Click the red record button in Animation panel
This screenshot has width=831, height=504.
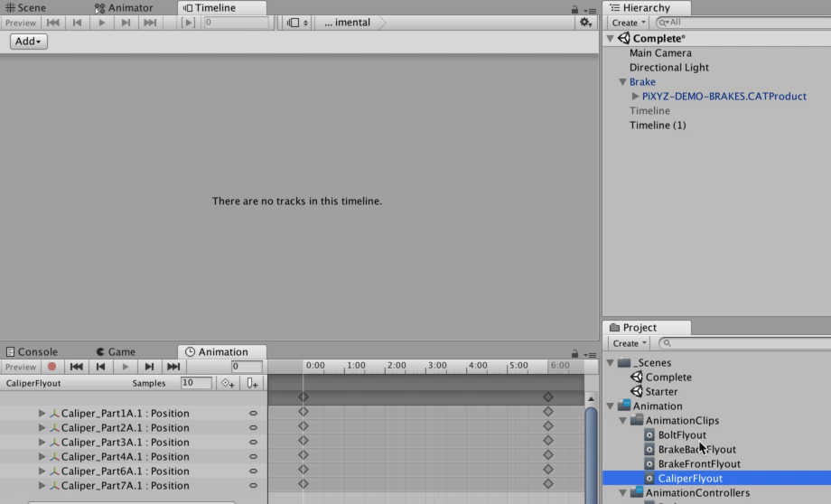(51, 367)
